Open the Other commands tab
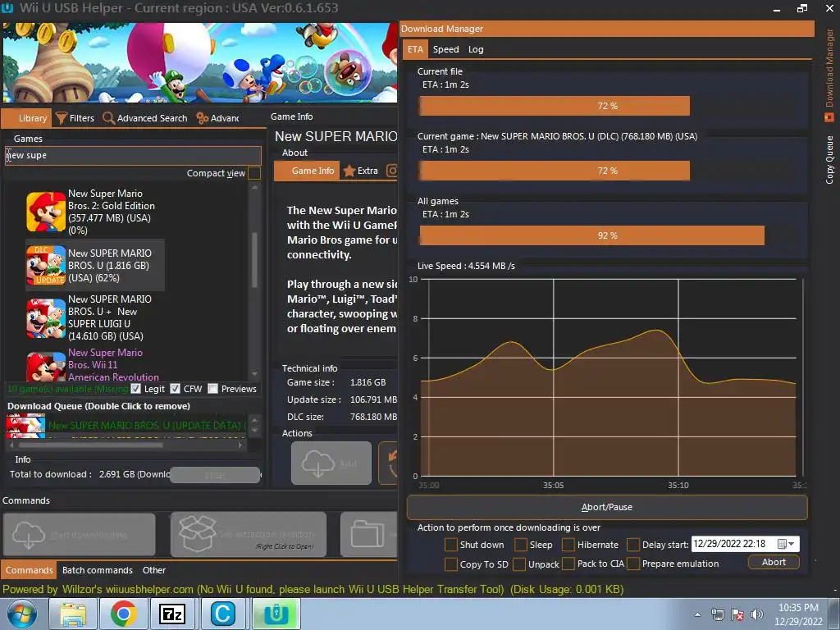The image size is (840, 630). point(153,570)
